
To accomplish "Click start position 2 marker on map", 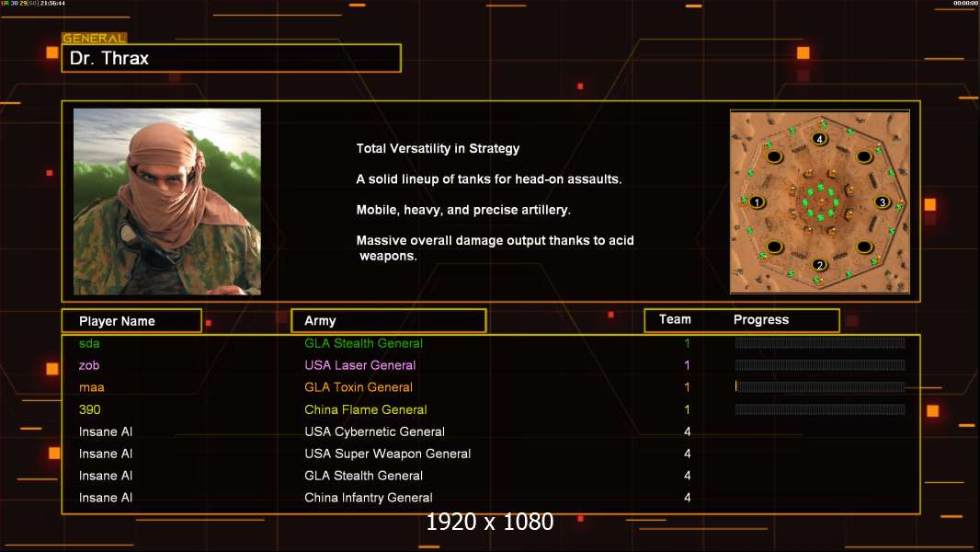I will [x=819, y=266].
